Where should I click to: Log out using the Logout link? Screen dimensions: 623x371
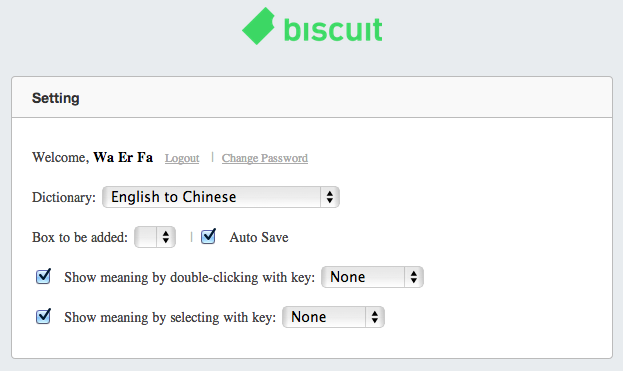182,158
